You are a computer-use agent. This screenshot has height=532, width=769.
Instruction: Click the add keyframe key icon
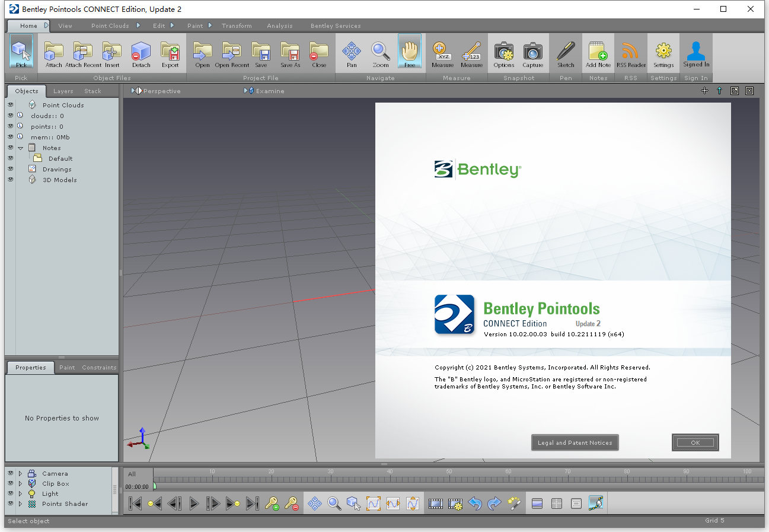coord(272,504)
